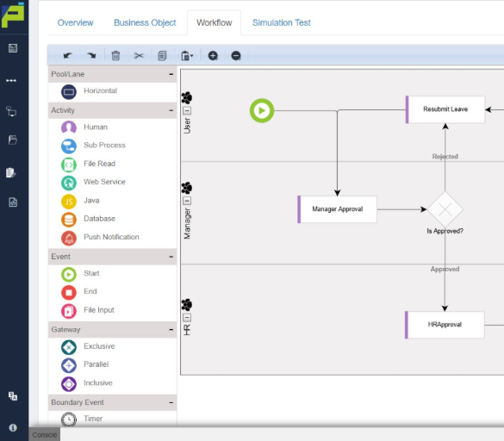Select the HRApproval task node
Screen dimensions: 504x441
click(445, 325)
